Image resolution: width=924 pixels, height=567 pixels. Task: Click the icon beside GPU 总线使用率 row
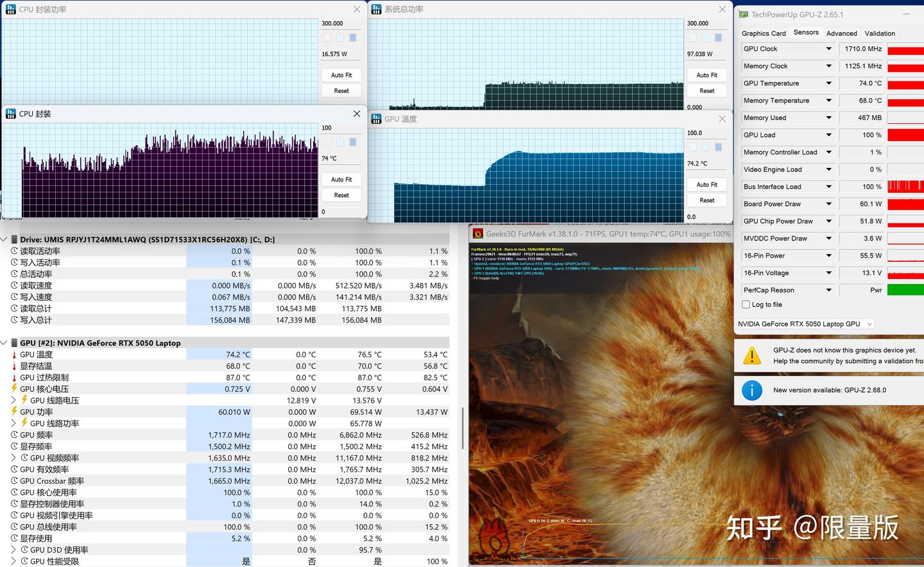pyautogui.click(x=14, y=527)
